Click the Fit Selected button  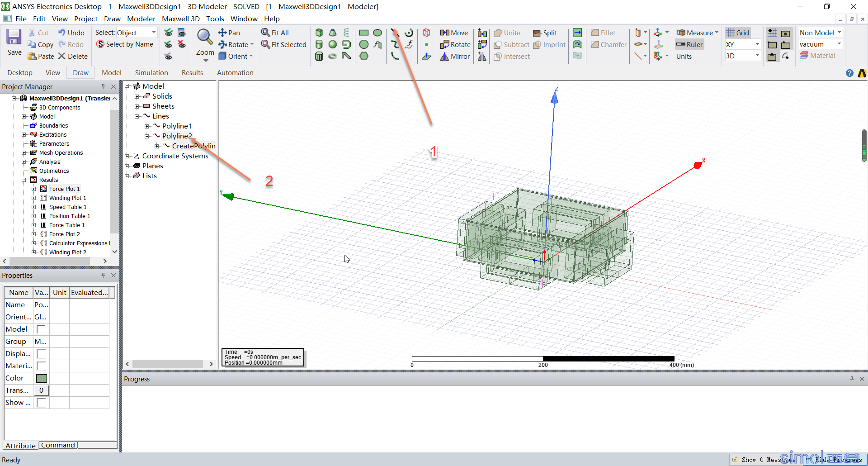click(x=284, y=44)
